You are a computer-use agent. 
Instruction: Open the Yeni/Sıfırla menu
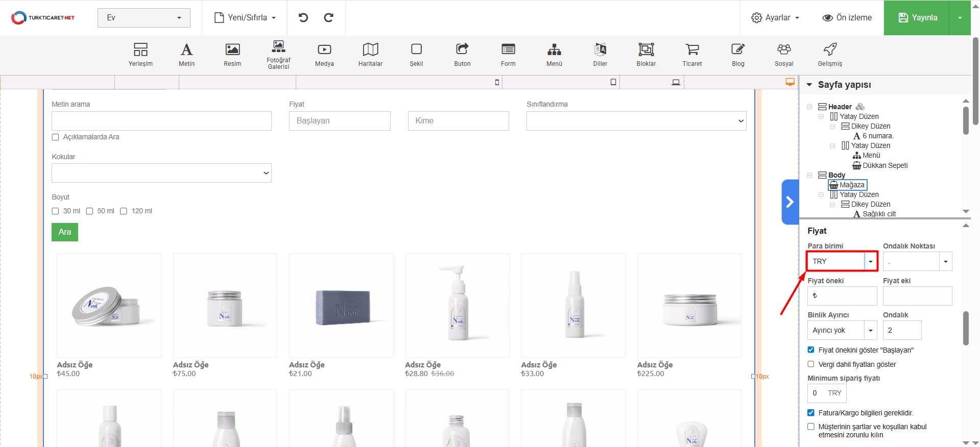point(245,18)
